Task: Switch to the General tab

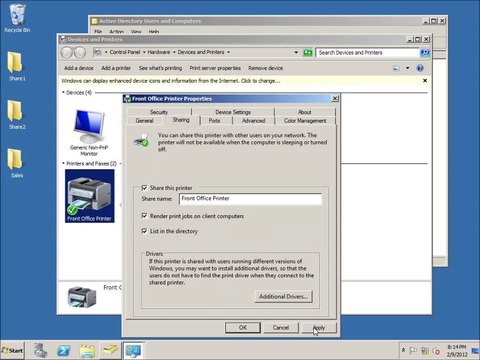Action: click(145, 121)
